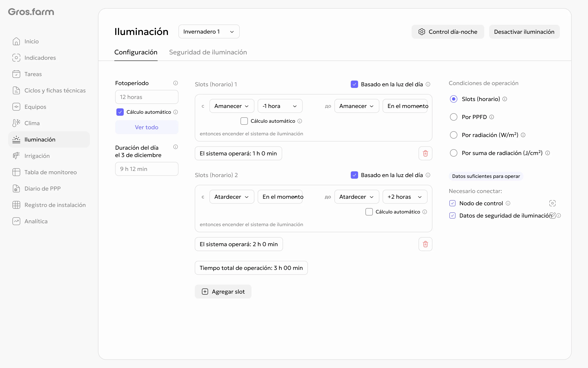Viewport: 588px width, 368px height.
Task: Click Desactivar iluminación button
Action: [x=524, y=32]
